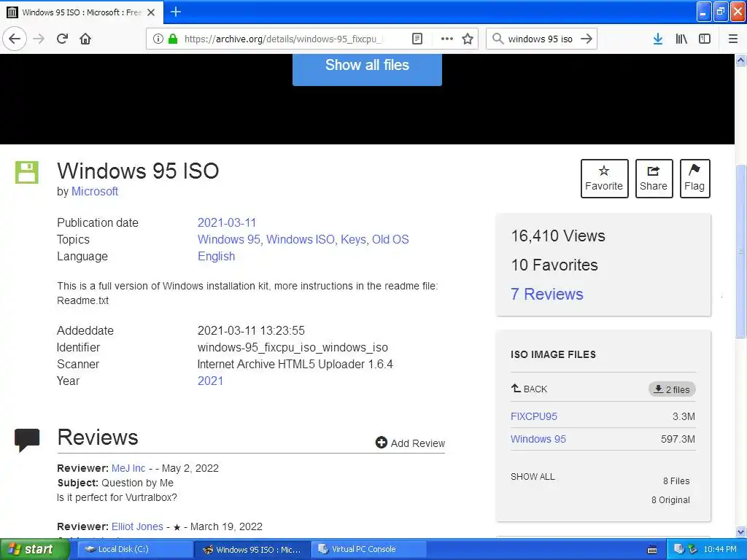This screenshot has width=747, height=560.
Task: Click the Reviews speech bubble icon
Action: point(27,440)
